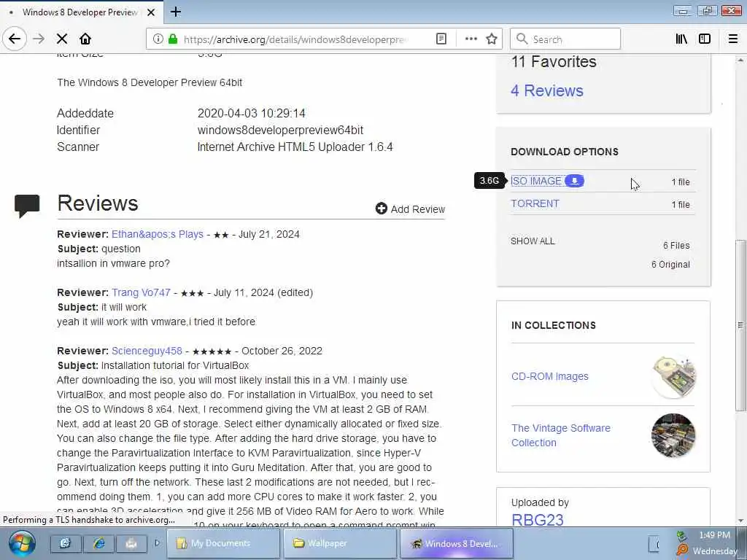Open page actions three-dot menu
Image resolution: width=747 pixels, height=560 pixels.
point(471,39)
